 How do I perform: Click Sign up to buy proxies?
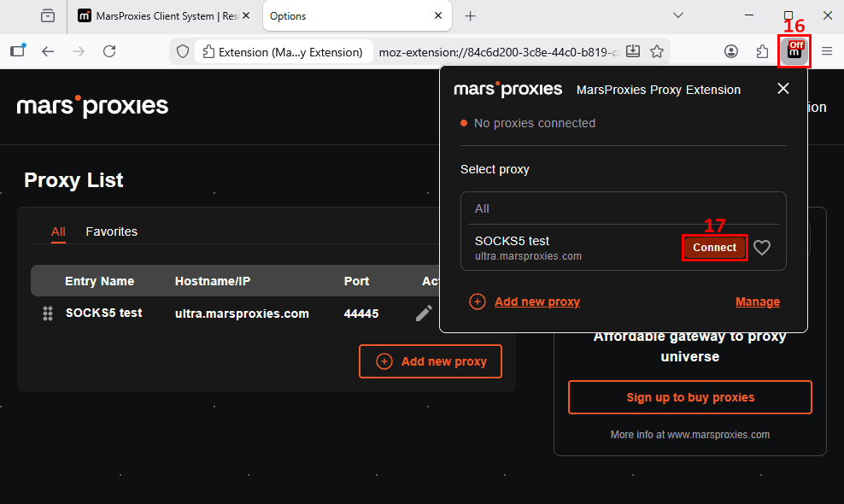tap(690, 397)
